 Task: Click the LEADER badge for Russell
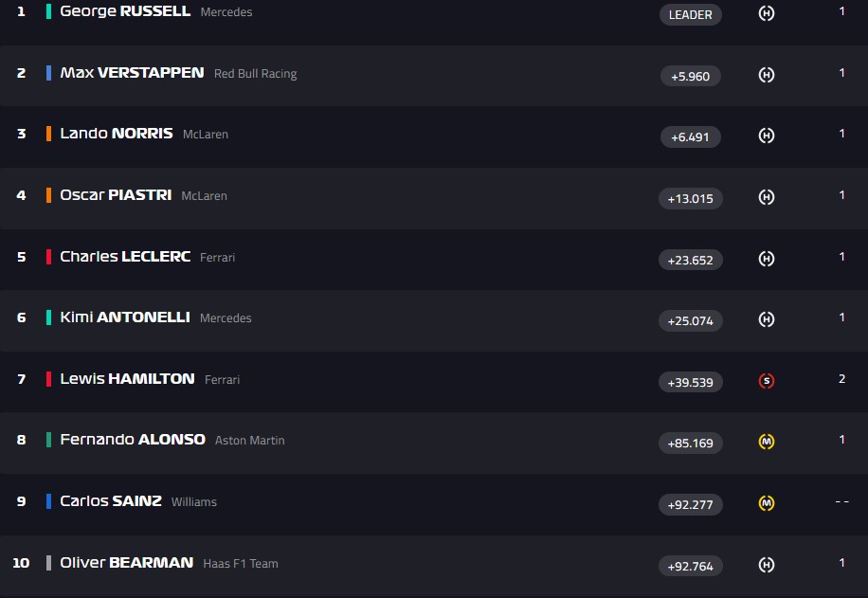pyautogui.click(x=690, y=14)
